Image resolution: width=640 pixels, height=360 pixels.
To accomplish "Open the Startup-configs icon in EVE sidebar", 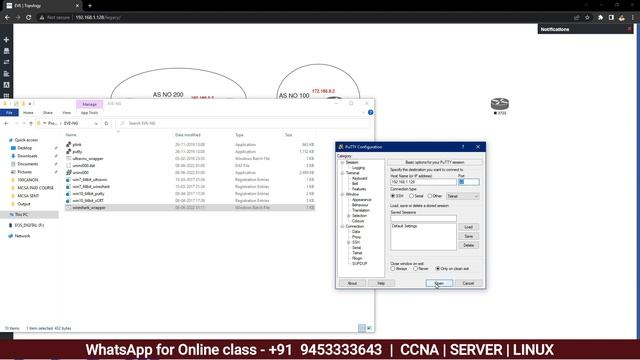I will [6, 73].
